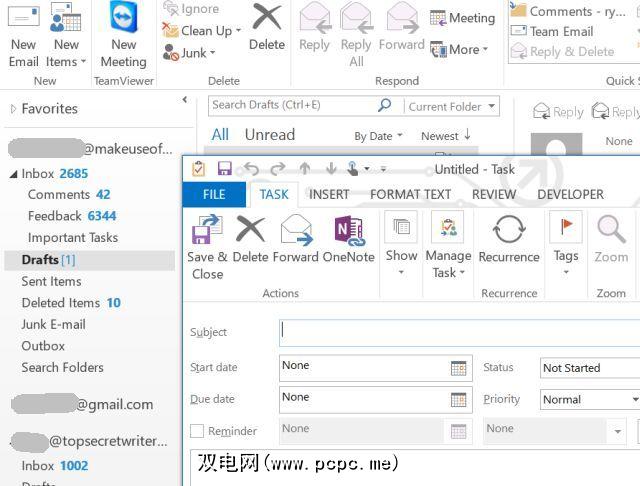Click the Touch/Mouse mode icon
This screenshot has height=486, width=640.
353,169
